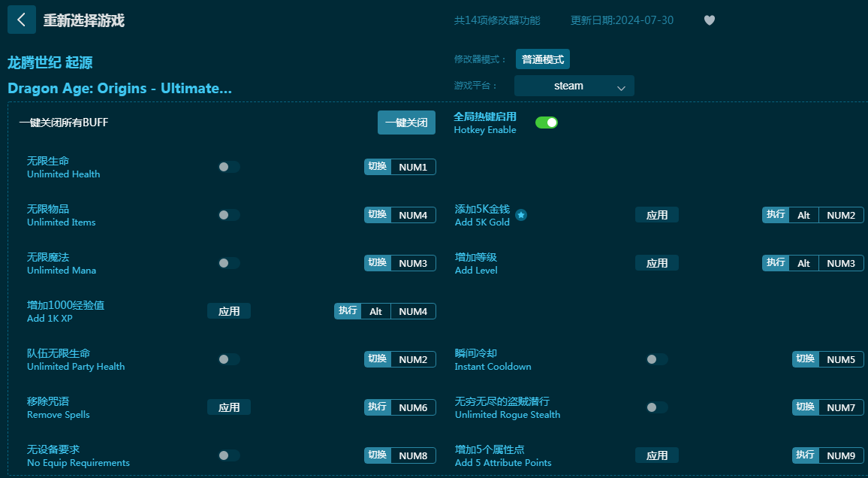Turn on Instant Cooldown toggle
Screen dimensions: 868x478
(x=656, y=359)
